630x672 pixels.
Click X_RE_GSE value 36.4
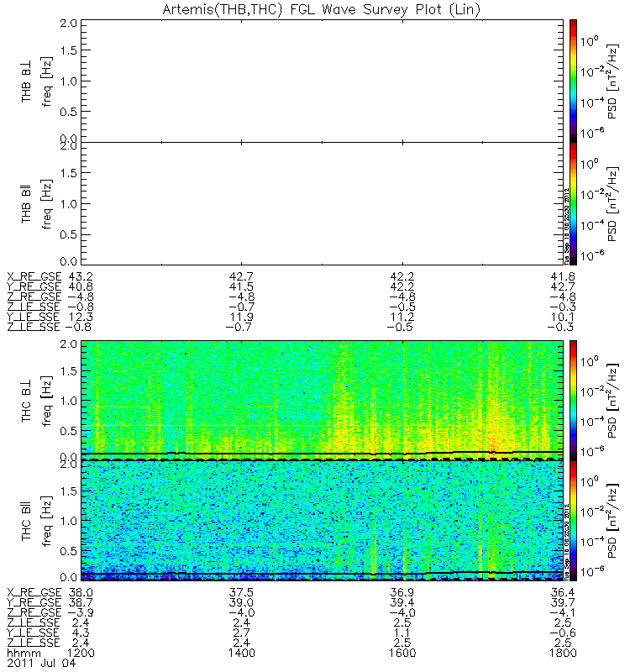[x=563, y=593]
